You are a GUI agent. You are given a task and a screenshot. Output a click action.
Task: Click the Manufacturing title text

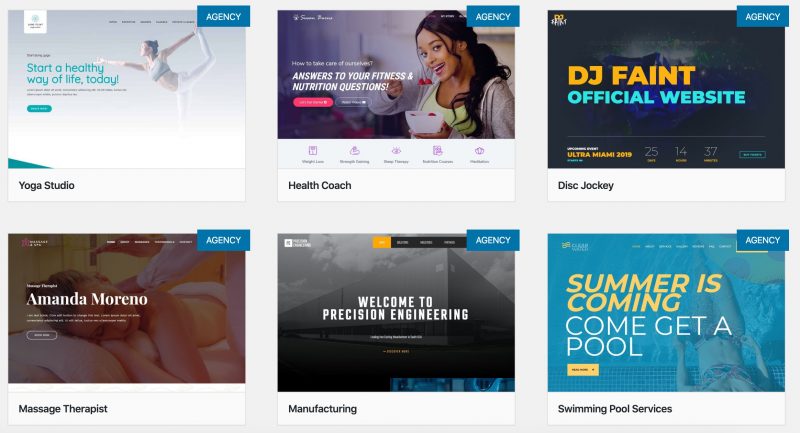pos(322,409)
